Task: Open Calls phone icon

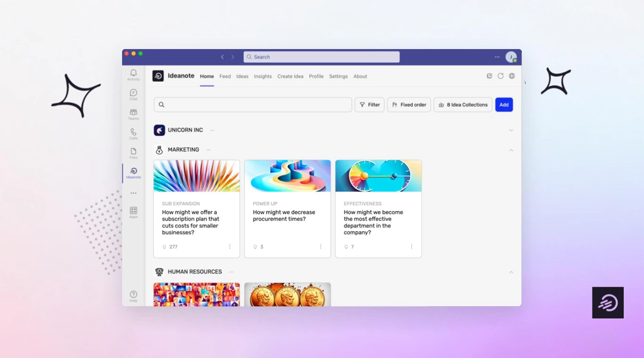Action: (133, 134)
